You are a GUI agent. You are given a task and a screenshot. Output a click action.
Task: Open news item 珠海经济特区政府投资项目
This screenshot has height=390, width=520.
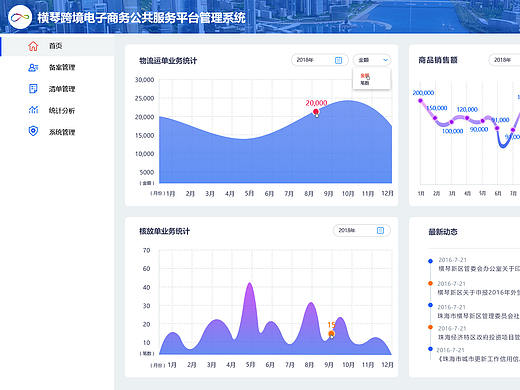click(x=479, y=337)
